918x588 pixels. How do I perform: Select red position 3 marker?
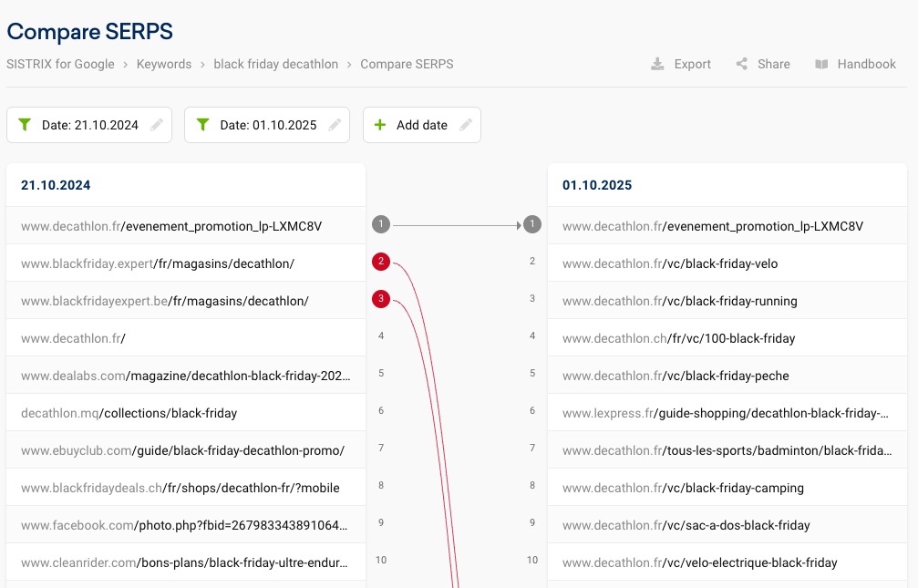coord(381,299)
